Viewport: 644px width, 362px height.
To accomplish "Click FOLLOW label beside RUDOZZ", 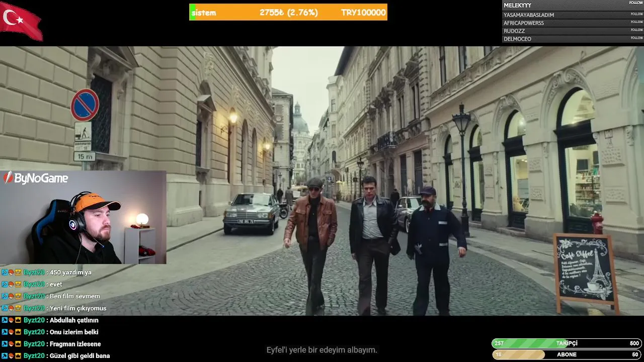I will [x=636, y=30].
